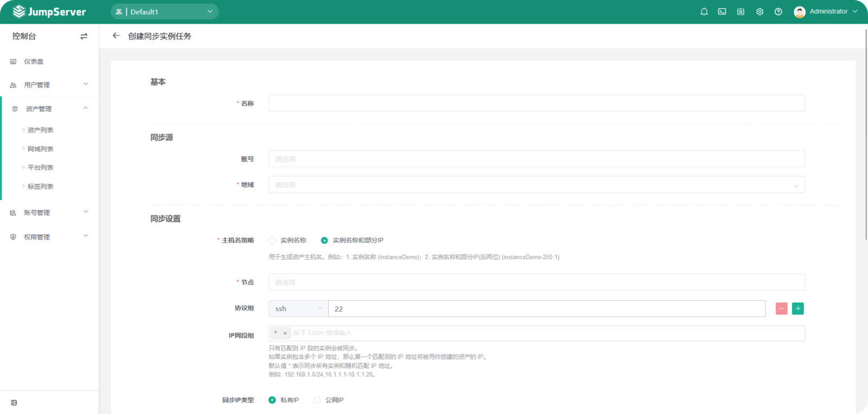Choose 公网IP sync type
The width and height of the screenshot is (868, 414).
[317, 400]
